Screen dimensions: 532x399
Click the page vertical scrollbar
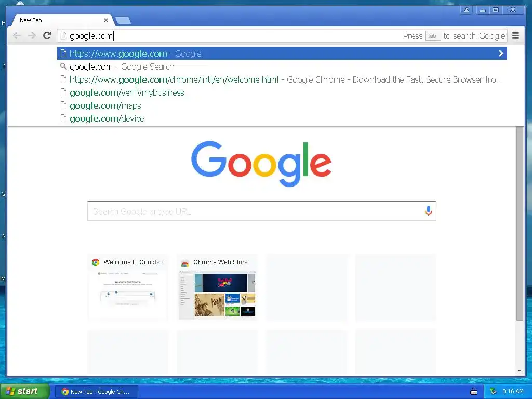[520, 223]
